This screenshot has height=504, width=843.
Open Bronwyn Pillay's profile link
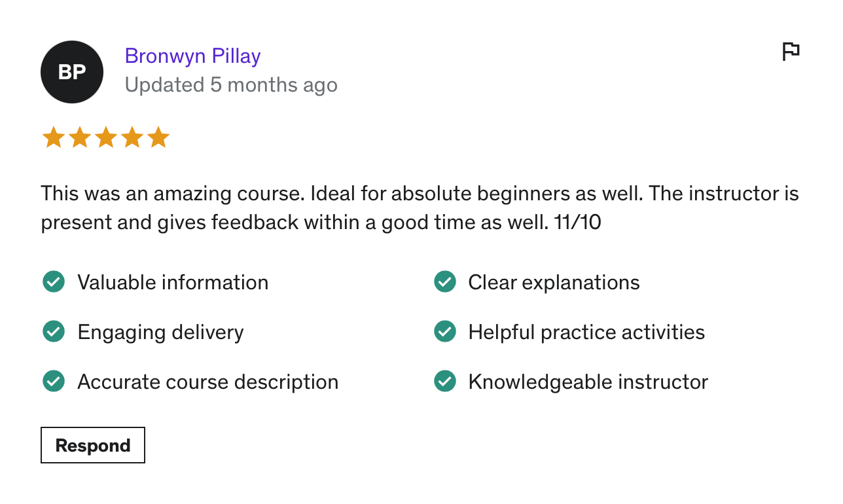192,56
